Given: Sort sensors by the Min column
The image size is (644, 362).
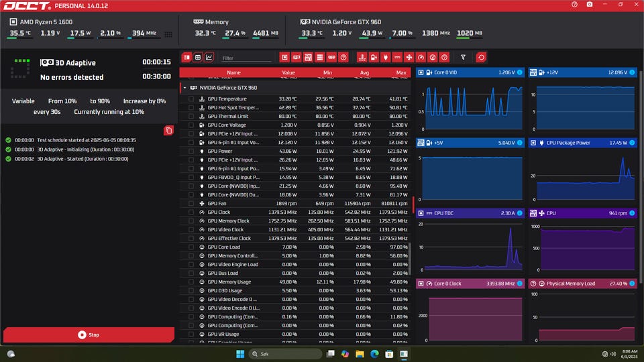Looking at the screenshot, I should coord(327,72).
